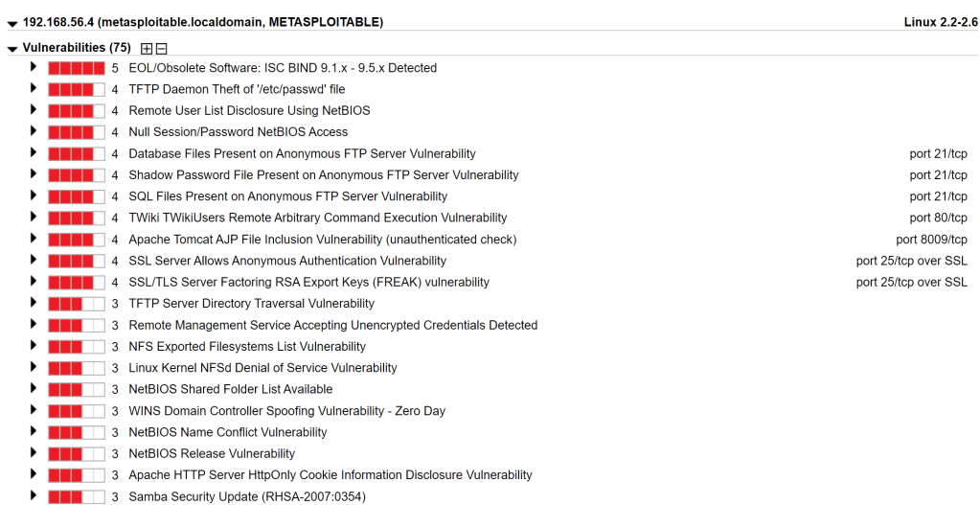Expand the Null Session/Password NetBIOS Access entry
Screen dimensions: 980x505
pos(34,131)
